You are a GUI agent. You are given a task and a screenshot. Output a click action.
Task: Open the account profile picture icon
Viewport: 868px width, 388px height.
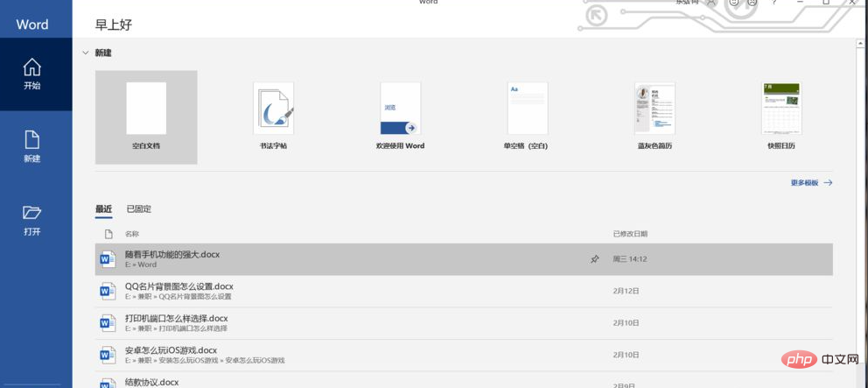(x=712, y=3)
